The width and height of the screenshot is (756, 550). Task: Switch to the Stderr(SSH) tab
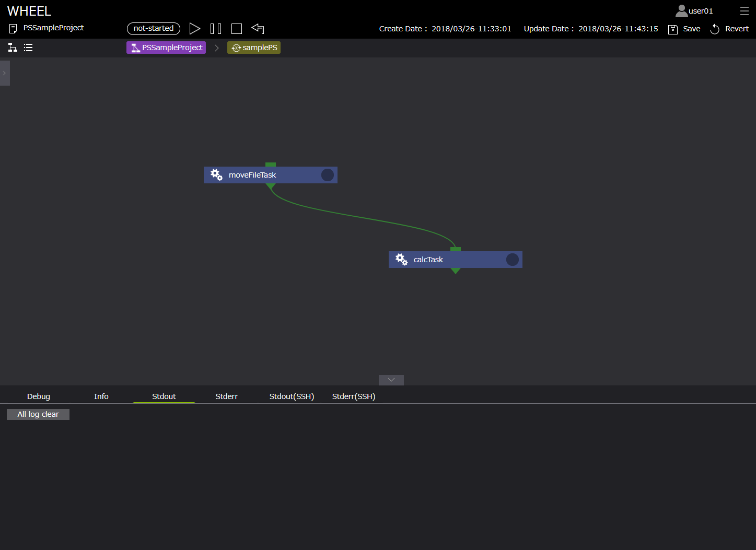tap(354, 396)
